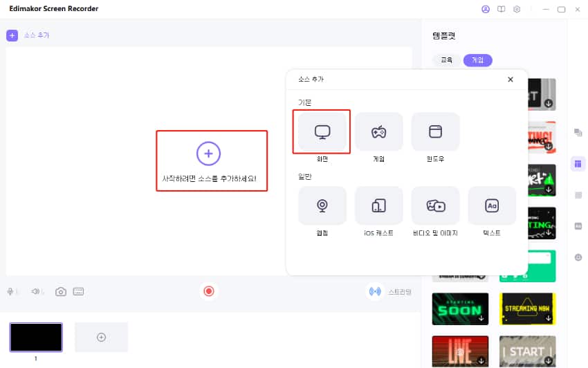
Task: Switch to the 게임 template tab
Action: (478, 60)
